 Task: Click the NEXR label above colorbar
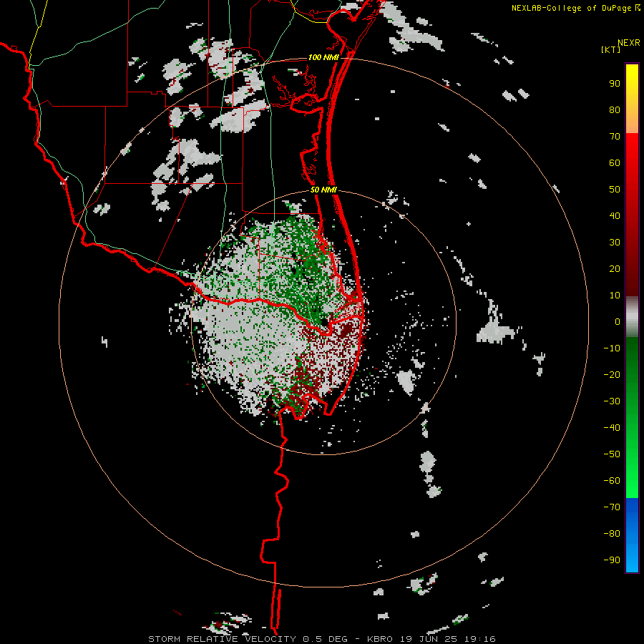(629, 43)
